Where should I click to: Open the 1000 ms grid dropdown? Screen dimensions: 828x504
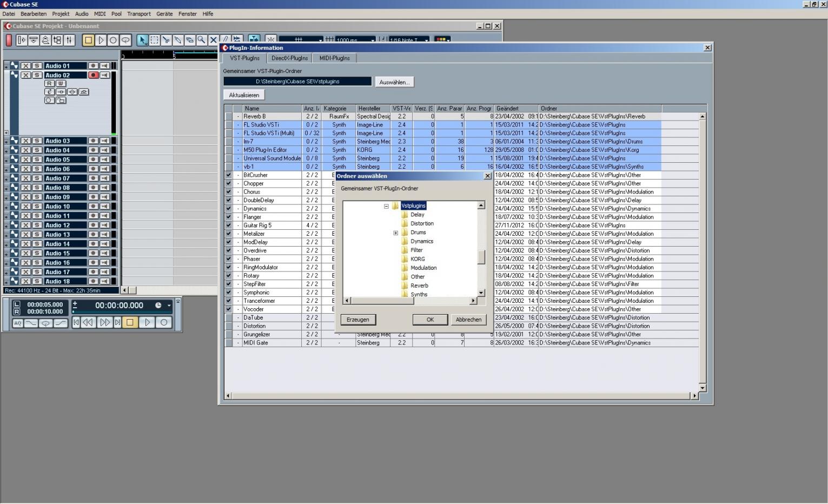coord(372,41)
